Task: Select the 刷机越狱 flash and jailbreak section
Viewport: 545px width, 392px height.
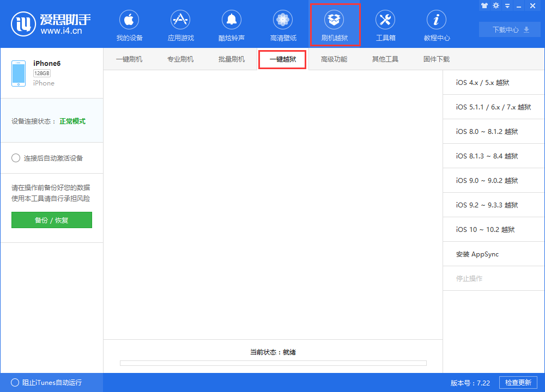Action: (335, 24)
